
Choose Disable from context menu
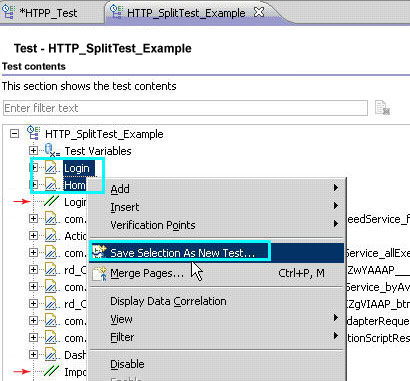pyautogui.click(x=216, y=364)
